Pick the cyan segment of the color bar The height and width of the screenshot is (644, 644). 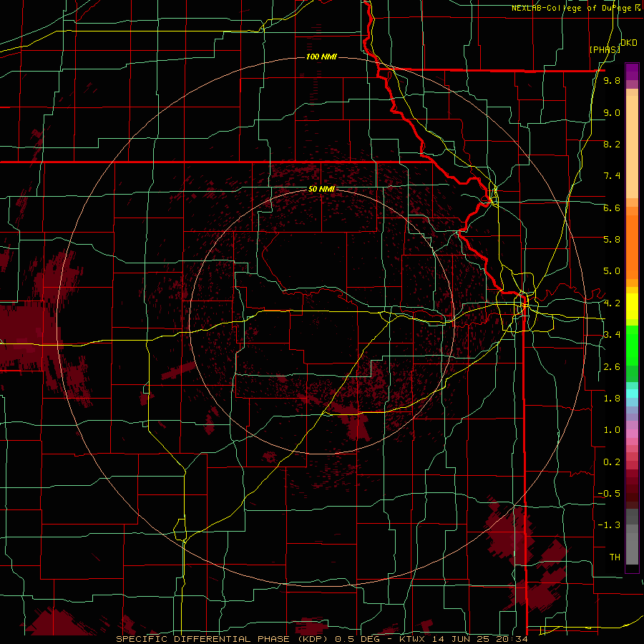coord(632,394)
